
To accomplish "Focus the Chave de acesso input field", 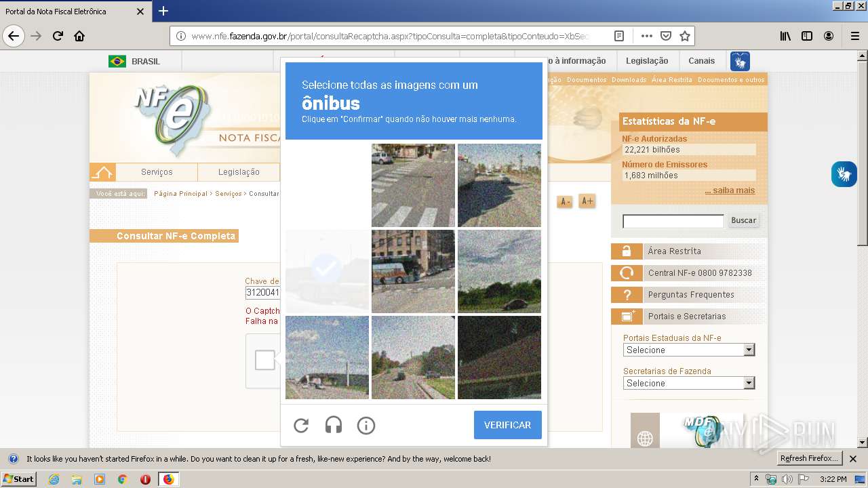I will 262,293.
